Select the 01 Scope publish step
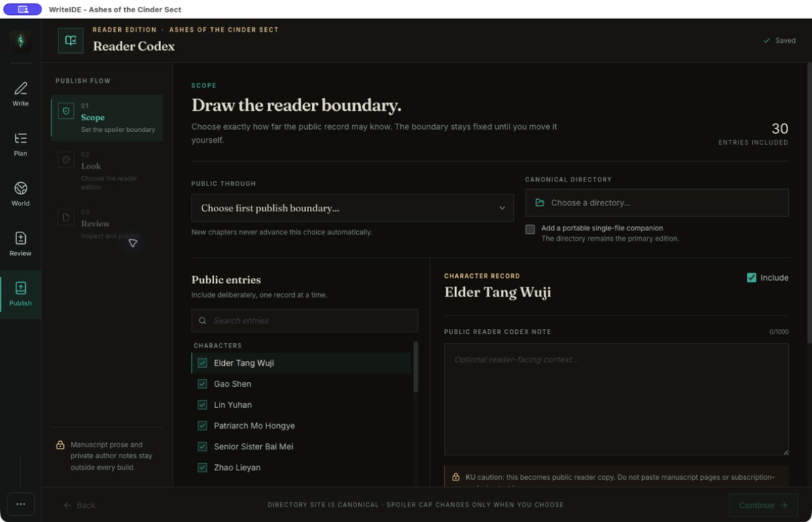The image size is (812, 522). pos(107,118)
